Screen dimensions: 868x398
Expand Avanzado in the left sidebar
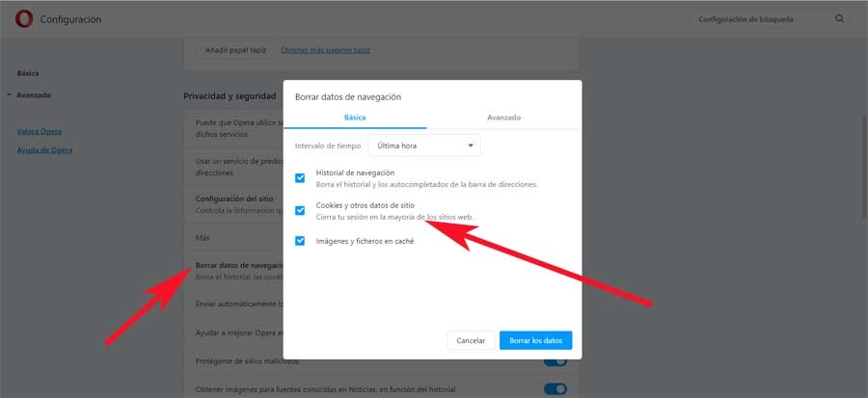point(33,95)
